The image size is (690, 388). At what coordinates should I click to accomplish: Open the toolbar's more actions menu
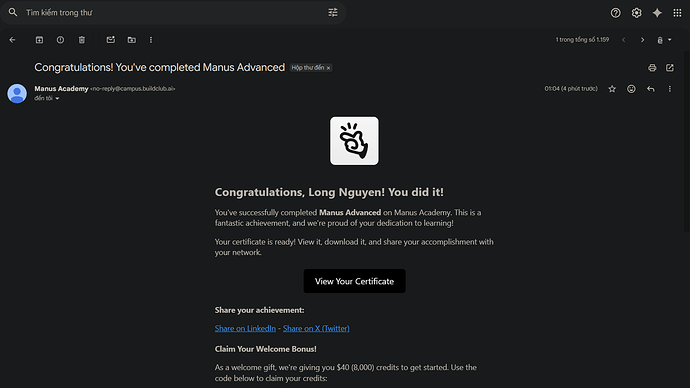click(x=151, y=40)
